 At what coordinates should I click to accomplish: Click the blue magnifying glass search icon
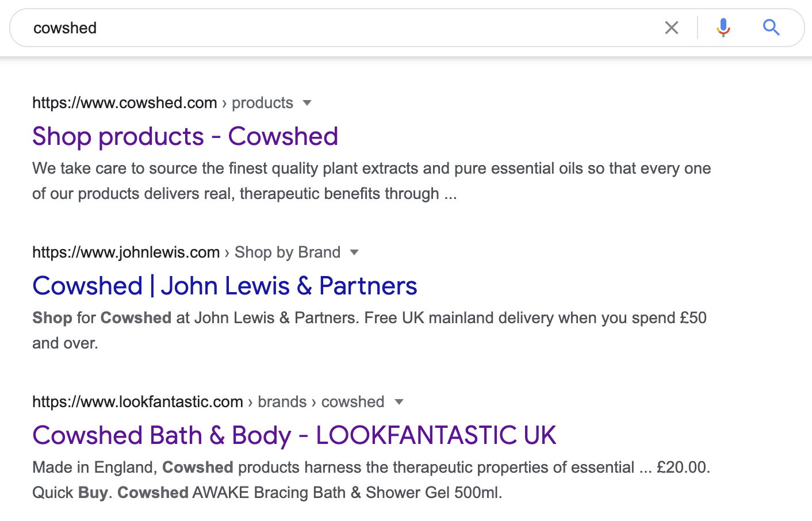(x=771, y=28)
